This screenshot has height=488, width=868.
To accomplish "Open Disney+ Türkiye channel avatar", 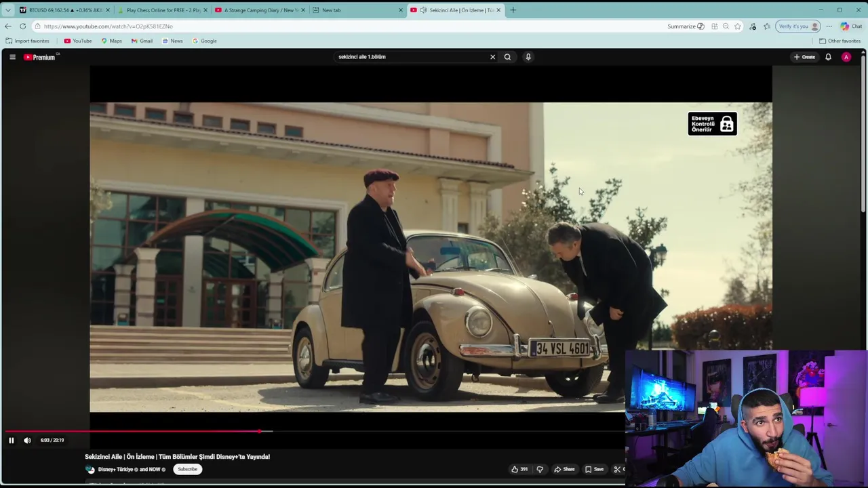I will point(90,469).
